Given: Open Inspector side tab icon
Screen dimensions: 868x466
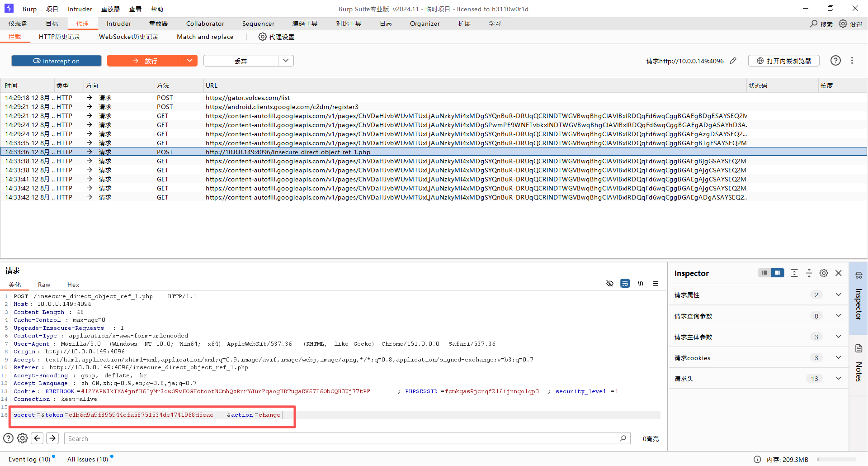Looking at the screenshot, I should [859, 275].
